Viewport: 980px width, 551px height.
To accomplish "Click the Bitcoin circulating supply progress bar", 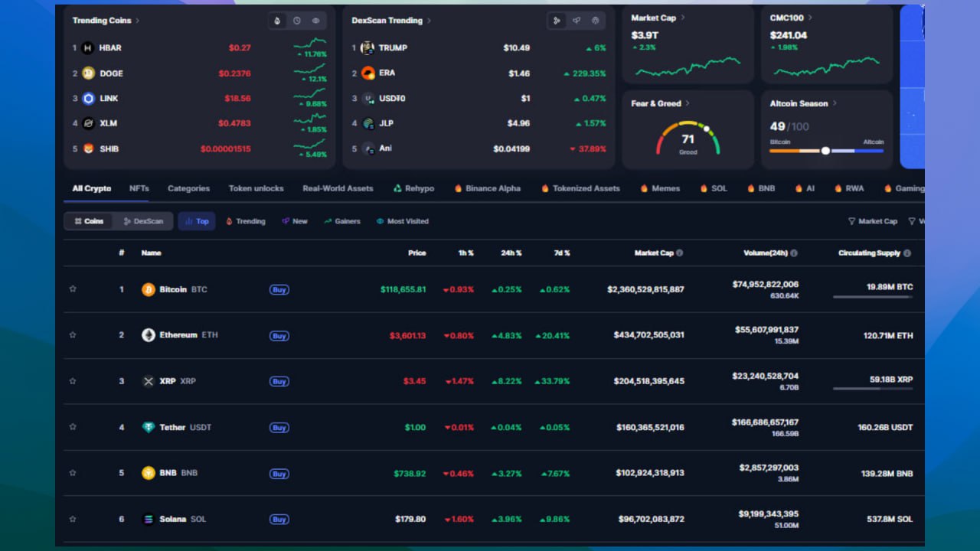I will point(873,297).
